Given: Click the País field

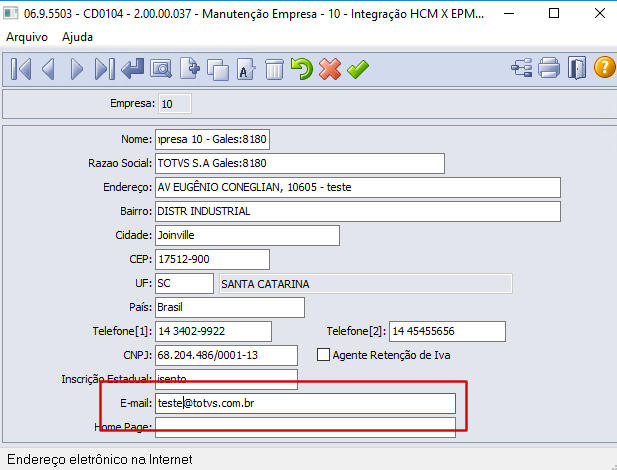Looking at the screenshot, I should 230,307.
